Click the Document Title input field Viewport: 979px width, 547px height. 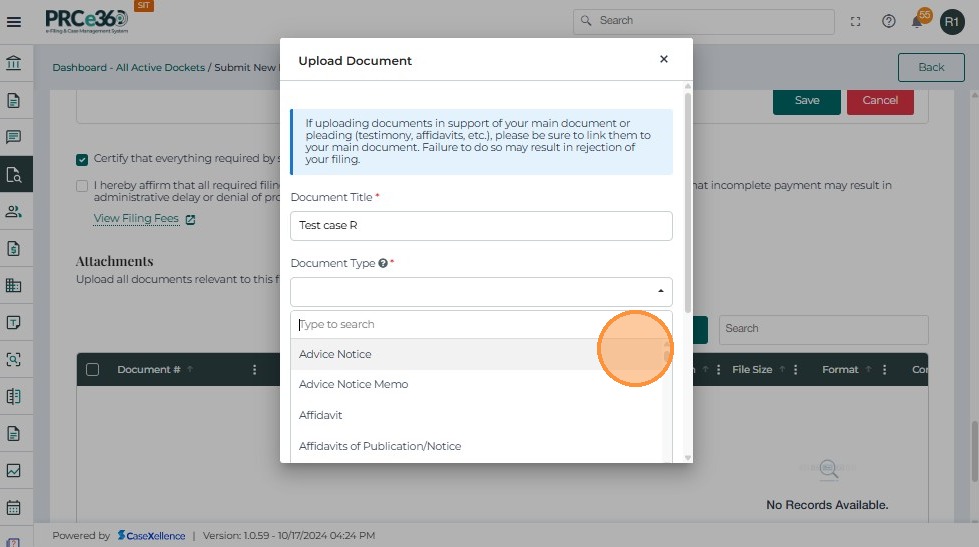tap(481, 226)
